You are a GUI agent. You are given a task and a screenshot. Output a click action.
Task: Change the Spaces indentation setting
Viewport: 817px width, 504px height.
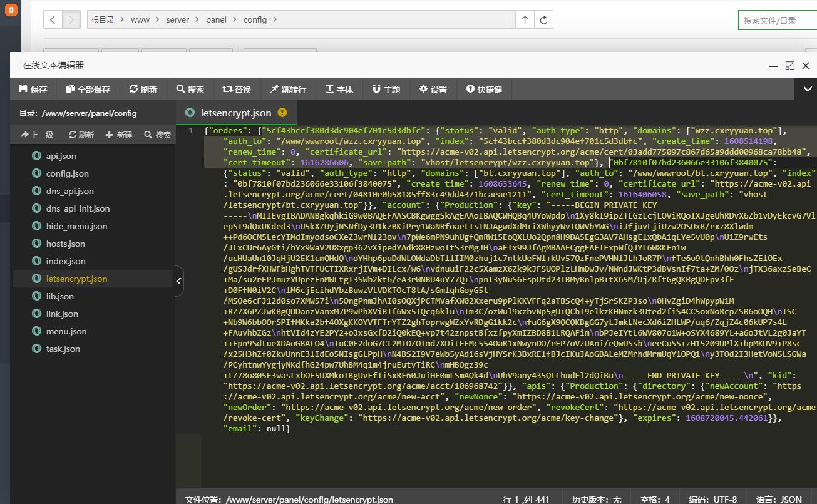pyautogui.click(x=655, y=499)
